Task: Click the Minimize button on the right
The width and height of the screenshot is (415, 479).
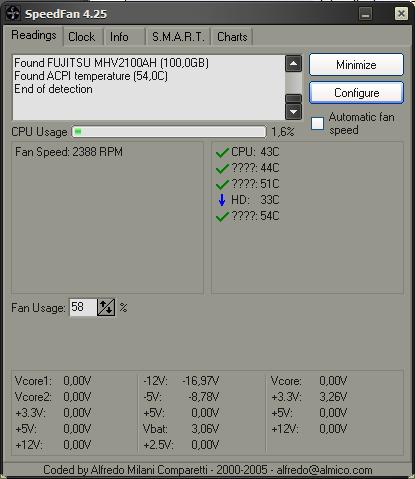Action: pyautogui.click(x=356, y=65)
